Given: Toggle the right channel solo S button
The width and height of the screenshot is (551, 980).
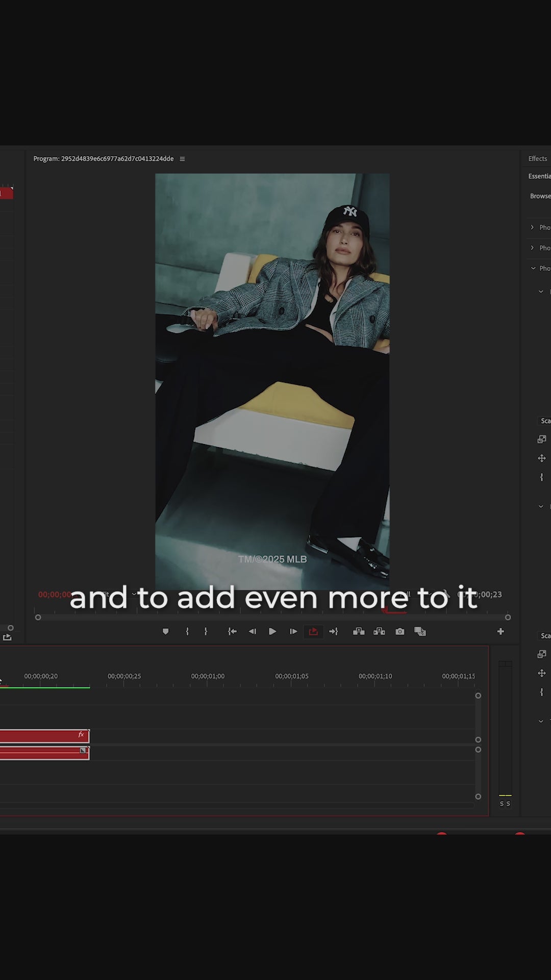Looking at the screenshot, I should point(508,804).
